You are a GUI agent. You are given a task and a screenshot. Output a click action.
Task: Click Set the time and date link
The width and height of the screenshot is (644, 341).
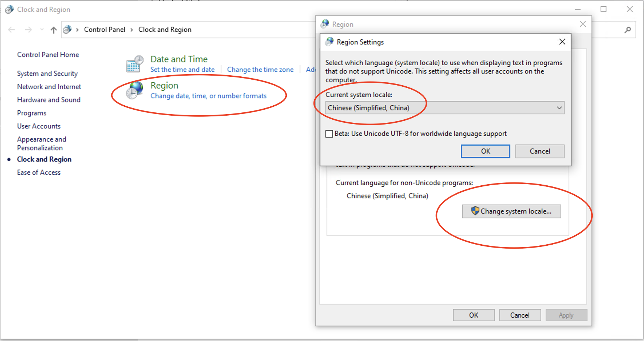point(183,70)
